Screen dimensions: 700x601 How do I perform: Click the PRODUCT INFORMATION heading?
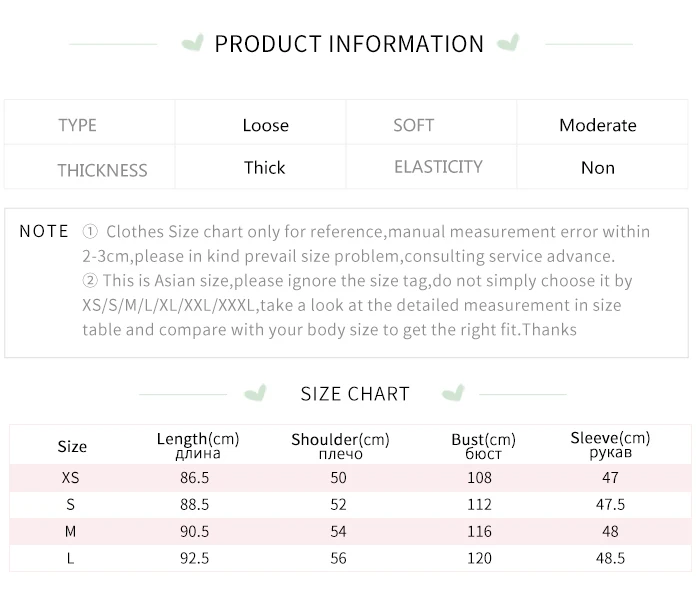[x=349, y=44]
